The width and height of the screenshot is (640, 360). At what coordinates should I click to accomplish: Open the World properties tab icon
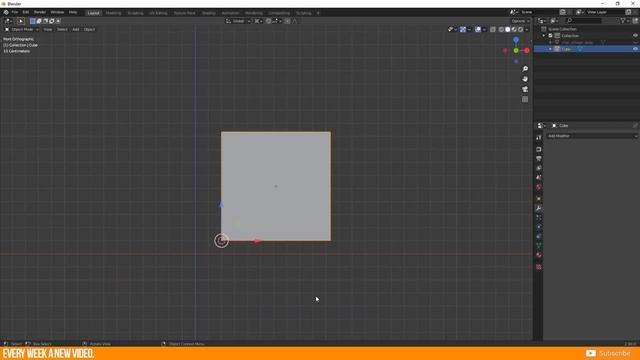coord(539,187)
